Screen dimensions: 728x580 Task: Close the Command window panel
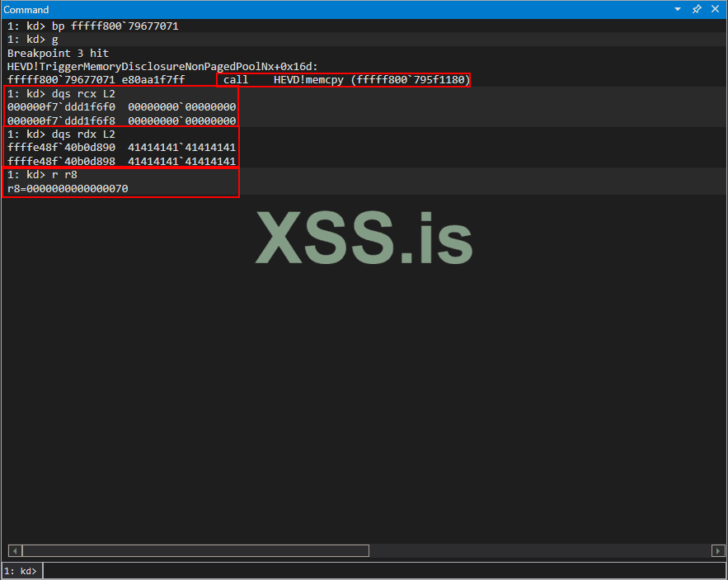click(x=715, y=9)
